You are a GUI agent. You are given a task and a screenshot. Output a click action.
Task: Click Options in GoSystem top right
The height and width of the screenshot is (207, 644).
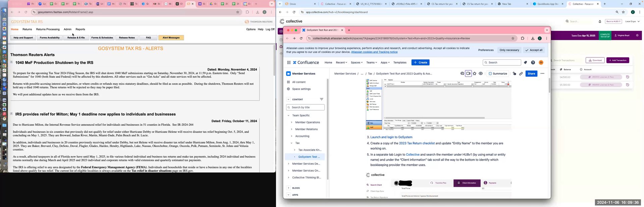pos(251,29)
